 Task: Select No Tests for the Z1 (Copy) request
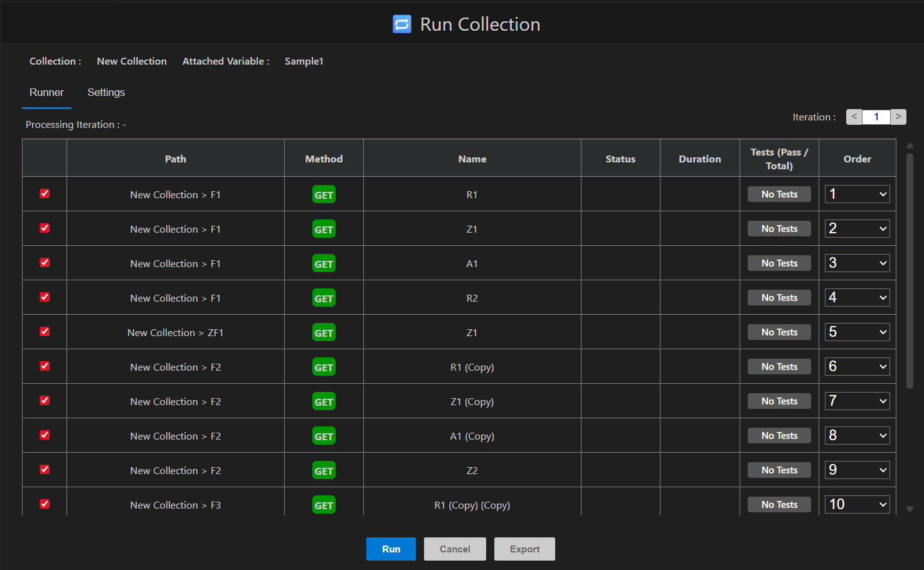[779, 401]
